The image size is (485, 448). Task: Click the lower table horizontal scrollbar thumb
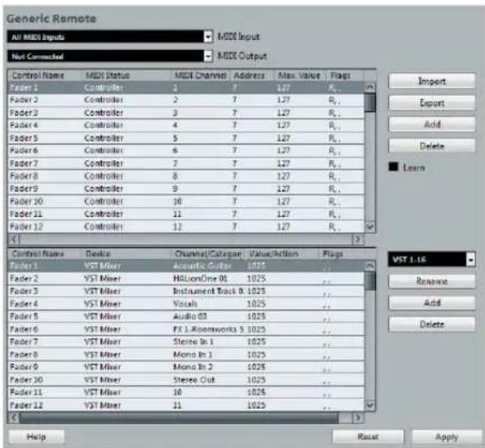click(179, 418)
